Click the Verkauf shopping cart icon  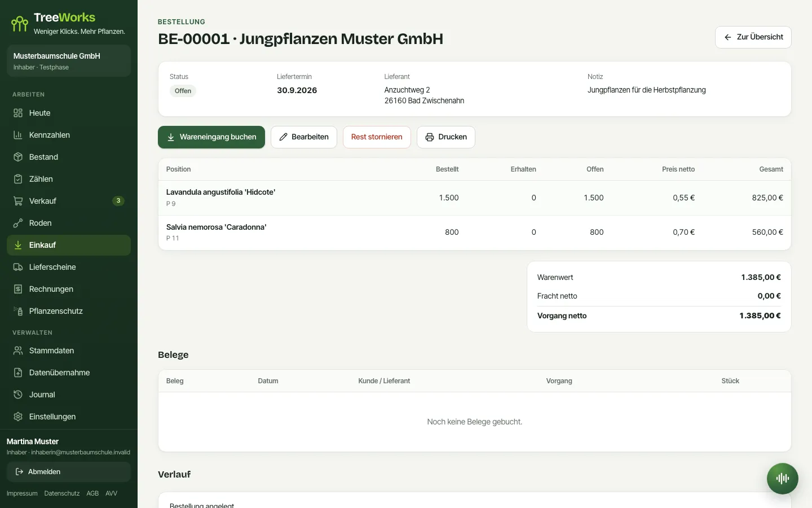pyautogui.click(x=18, y=201)
